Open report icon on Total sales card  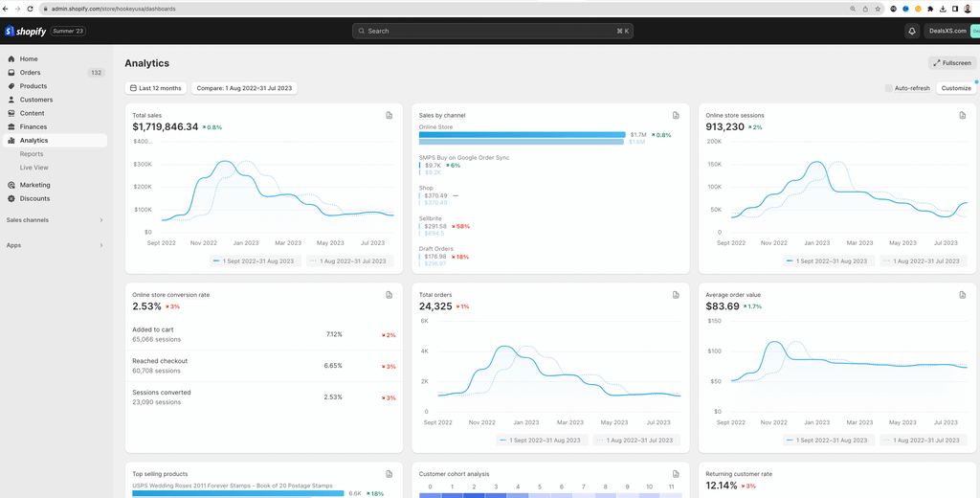[389, 115]
